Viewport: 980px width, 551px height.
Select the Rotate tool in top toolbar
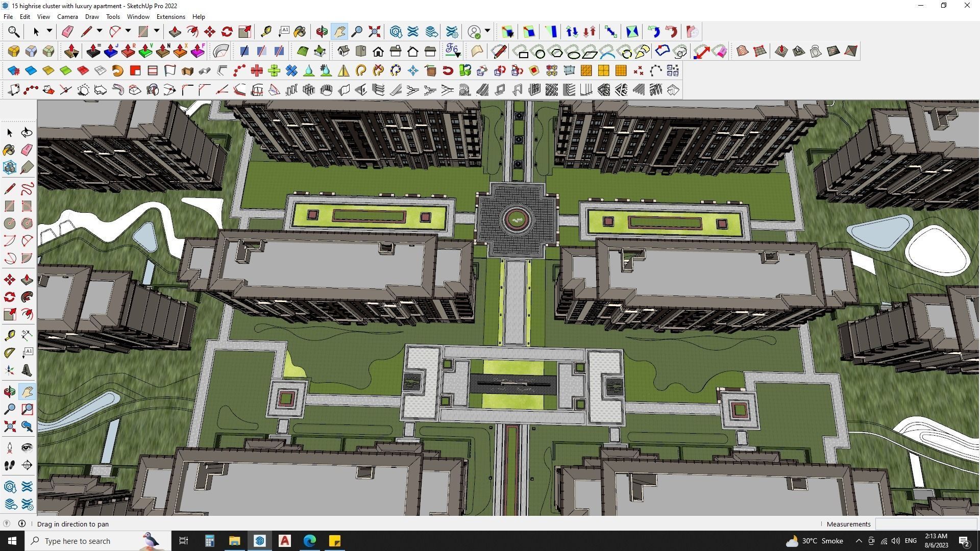pos(227,32)
